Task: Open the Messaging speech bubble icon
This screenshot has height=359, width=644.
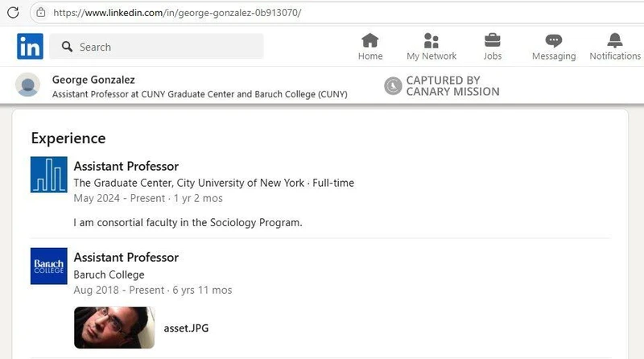Action: pyautogui.click(x=554, y=40)
